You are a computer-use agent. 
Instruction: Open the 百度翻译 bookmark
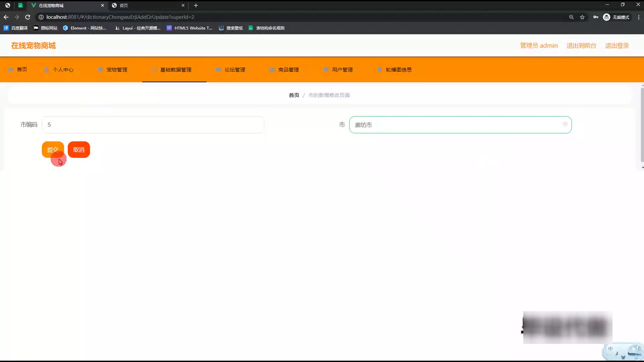[15, 28]
